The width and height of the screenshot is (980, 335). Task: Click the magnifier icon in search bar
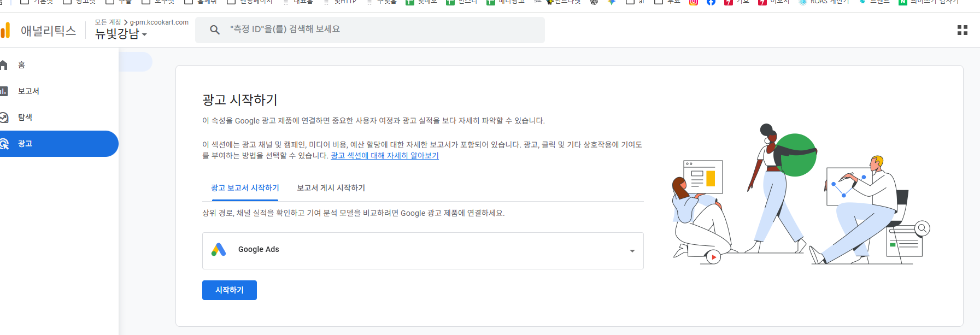[215, 30]
